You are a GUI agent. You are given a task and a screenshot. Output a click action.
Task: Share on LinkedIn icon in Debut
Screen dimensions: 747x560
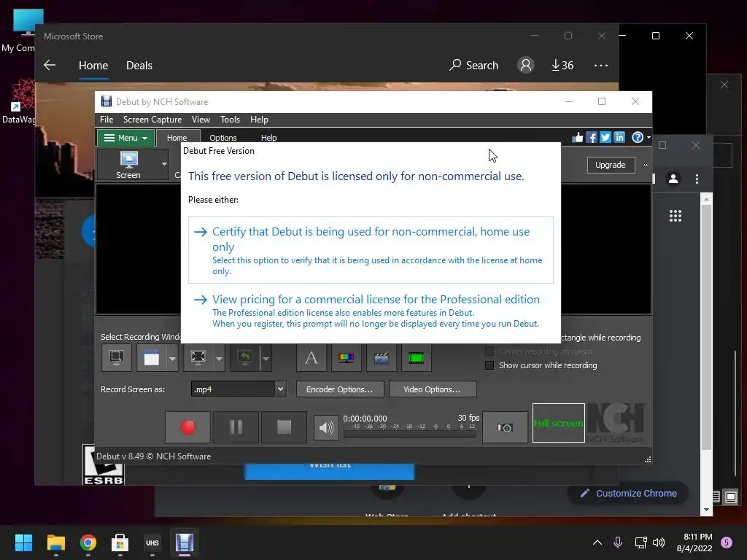tap(619, 138)
